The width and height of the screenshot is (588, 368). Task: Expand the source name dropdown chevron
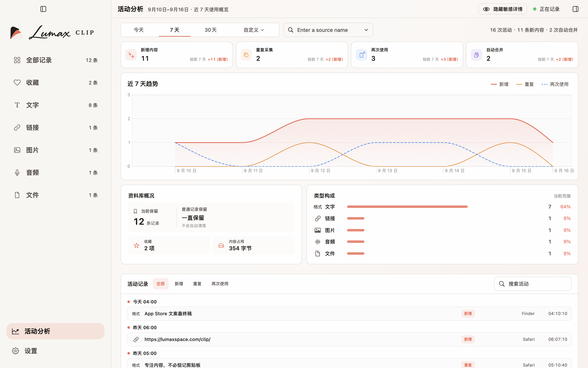click(366, 30)
